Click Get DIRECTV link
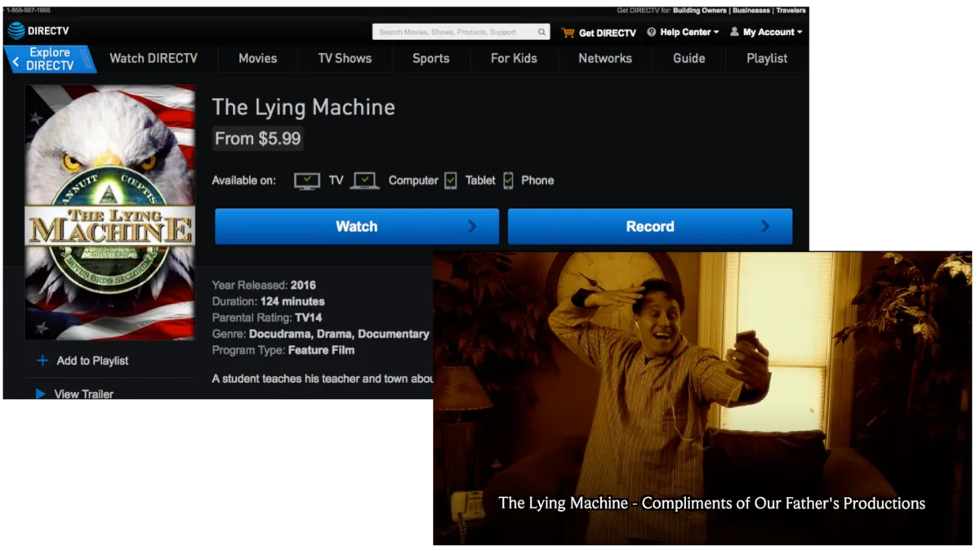 tap(607, 33)
